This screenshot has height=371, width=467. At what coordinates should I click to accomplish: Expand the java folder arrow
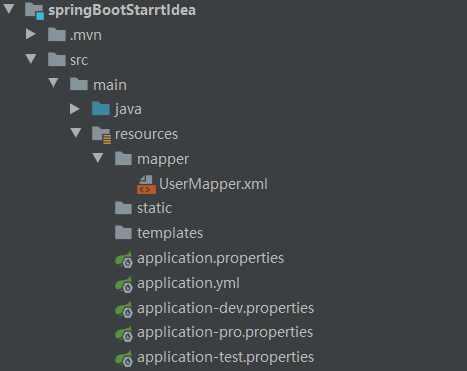[x=75, y=109]
